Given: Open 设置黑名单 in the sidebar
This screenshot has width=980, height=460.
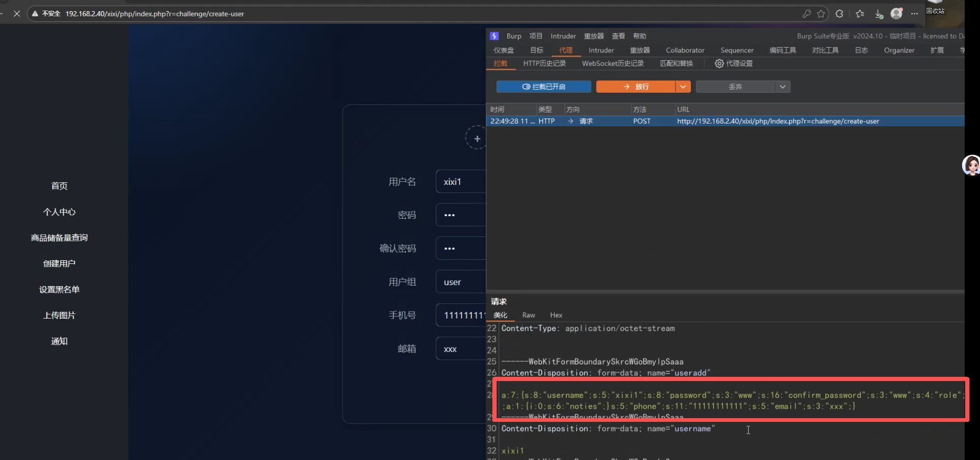Looking at the screenshot, I should [x=59, y=290].
